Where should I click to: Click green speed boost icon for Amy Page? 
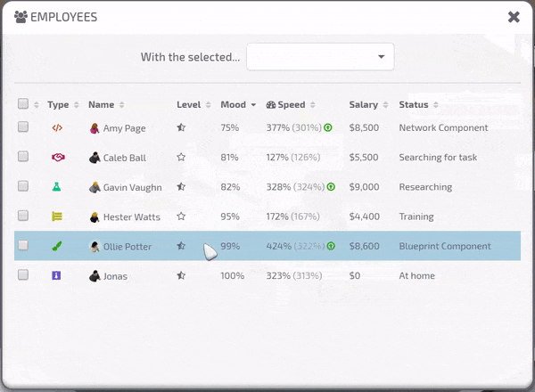point(329,128)
